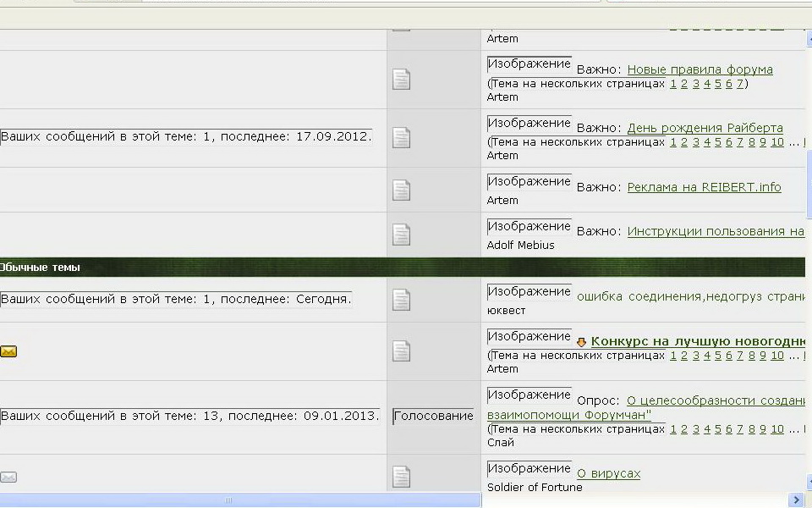Open Конкурс на лучшую новогоднюю thread
Viewport: 812px width, 508px height.
pos(698,341)
